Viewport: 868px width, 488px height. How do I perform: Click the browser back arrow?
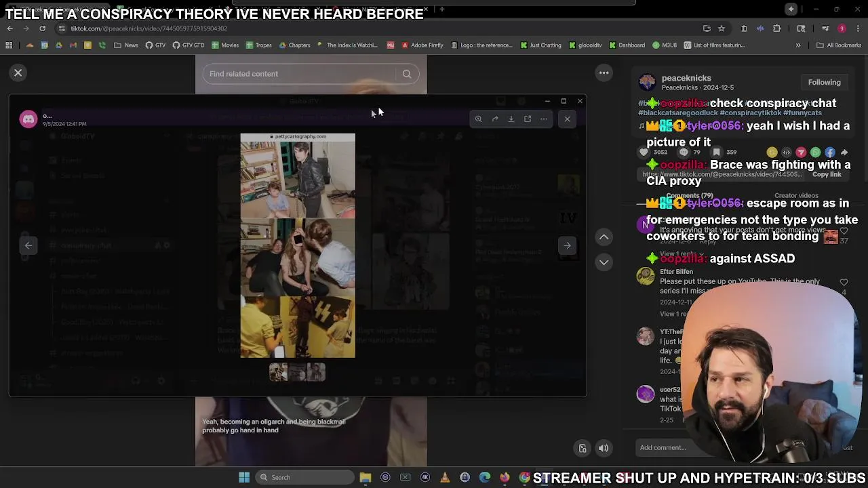[x=9, y=28]
